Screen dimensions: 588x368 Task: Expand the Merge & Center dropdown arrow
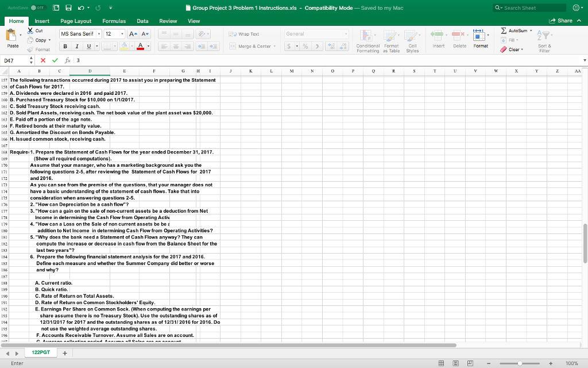[274, 46]
